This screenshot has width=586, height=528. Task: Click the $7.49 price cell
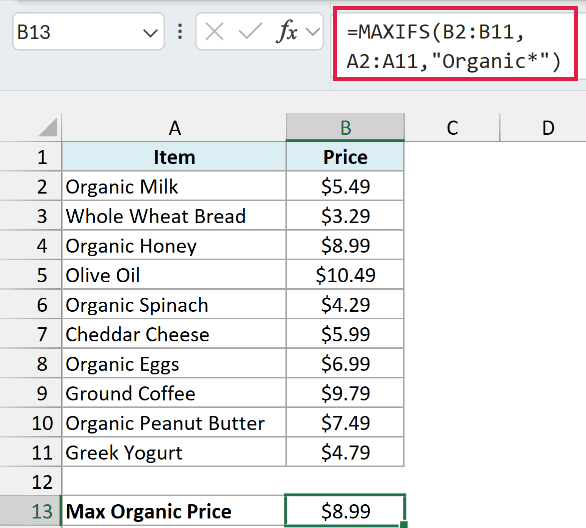click(345, 422)
